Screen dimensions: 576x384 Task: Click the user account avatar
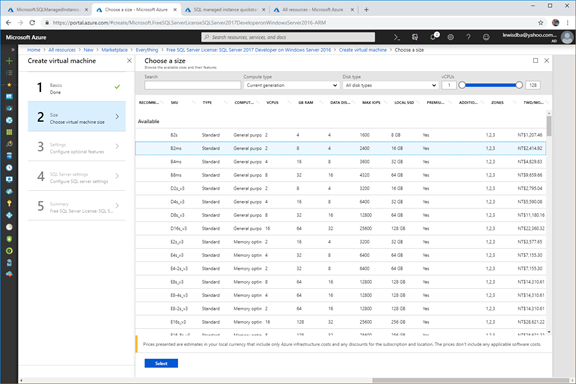(568, 37)
